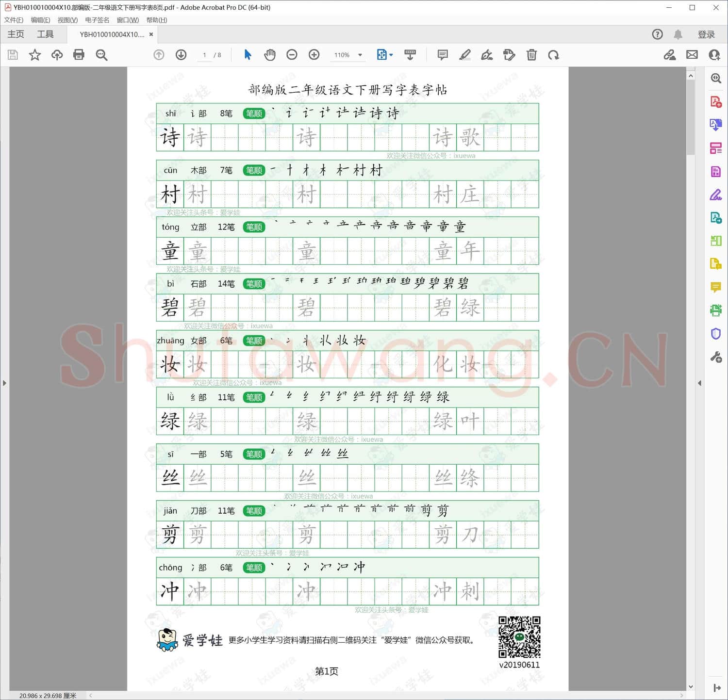Click the page number input field
This screenshot has width=728, height=700.
(x=204, y=55)
